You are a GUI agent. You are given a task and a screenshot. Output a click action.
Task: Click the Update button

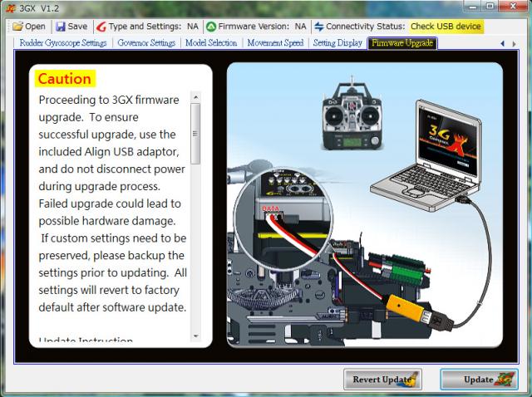pyautogui.click(x=479, y=380)
